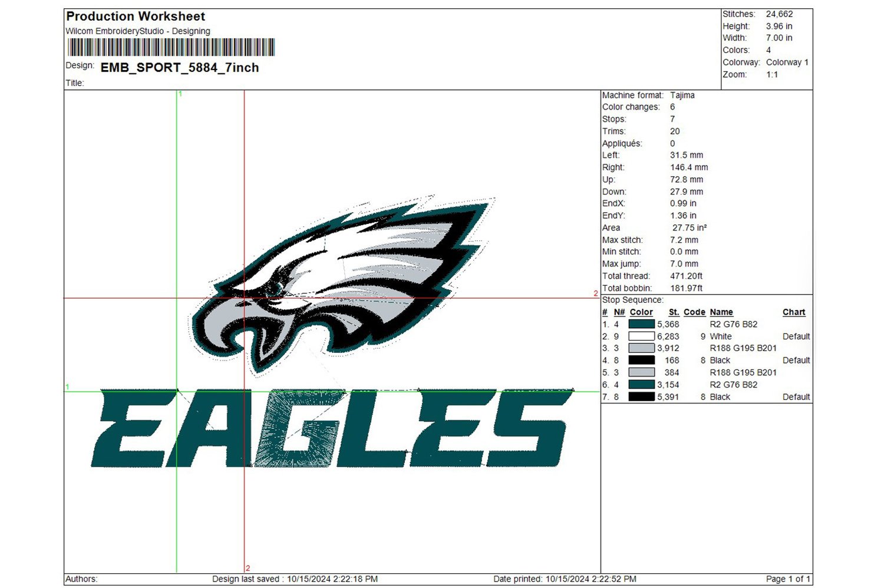
Task: Click the stitch count '3,154' in row 6
Action: (668, 385)
